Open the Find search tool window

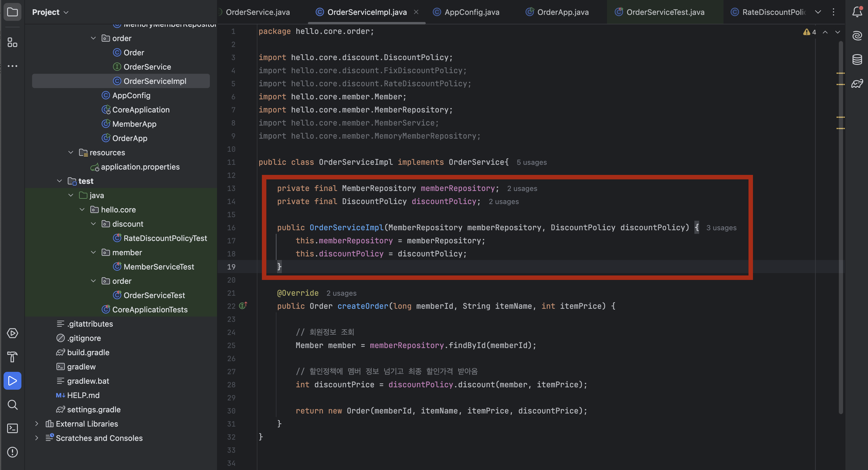click(12, 405)
